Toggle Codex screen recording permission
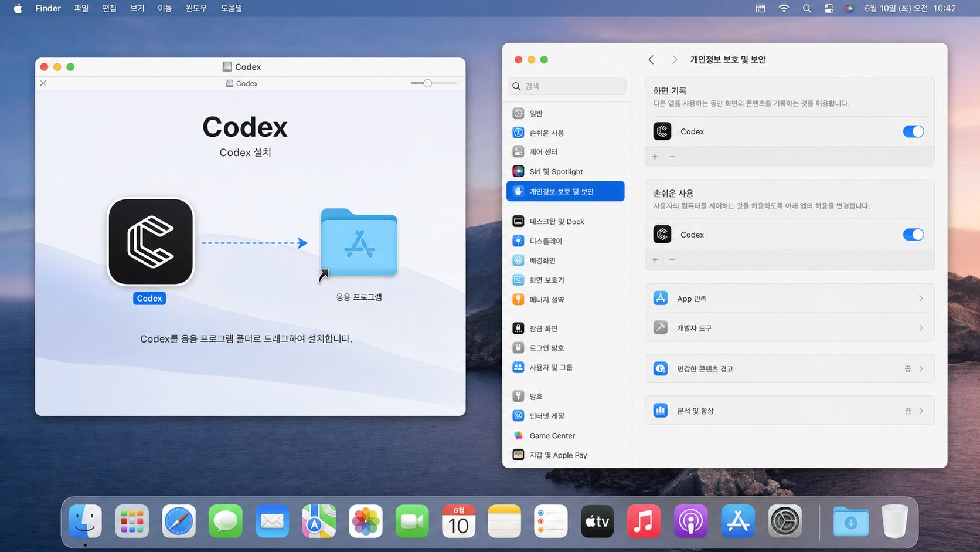The width and height of the screenshot is (980, 552). 913,131
